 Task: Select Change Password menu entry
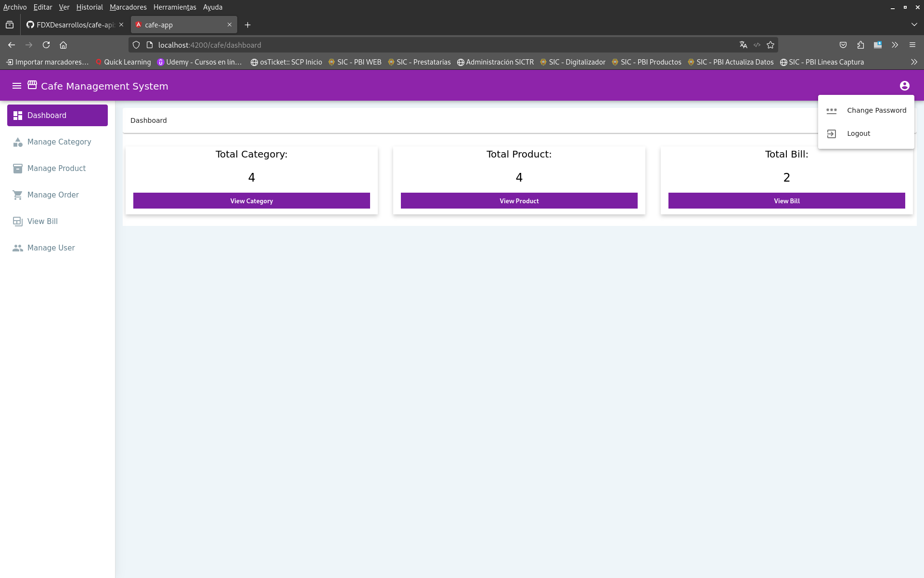tap(866, 110)
